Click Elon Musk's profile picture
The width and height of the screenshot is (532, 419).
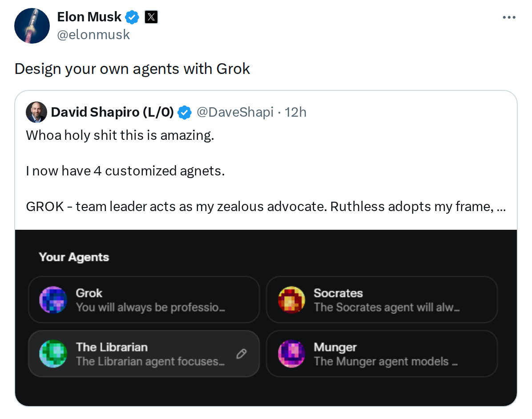click(x=32, y=26)
